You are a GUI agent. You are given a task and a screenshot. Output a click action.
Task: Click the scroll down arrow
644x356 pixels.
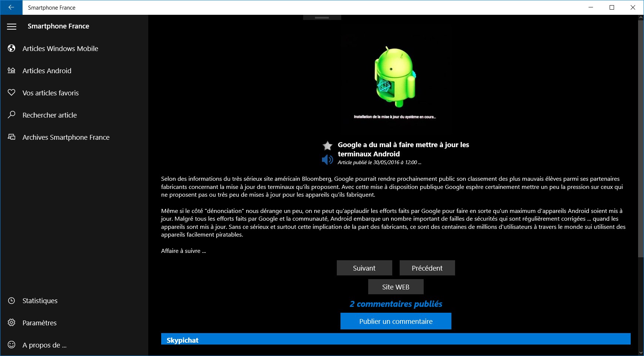(x=641, y=353)
